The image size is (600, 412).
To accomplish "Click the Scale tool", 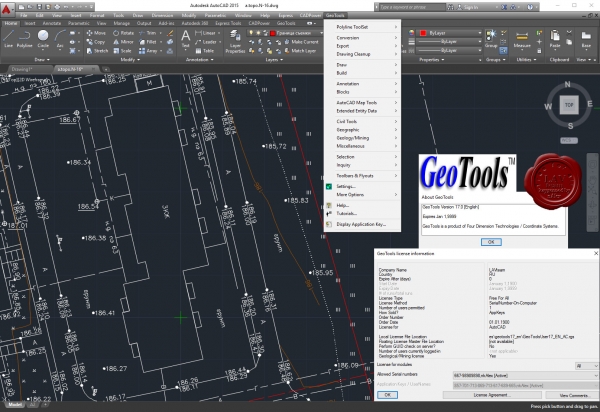I will pyautogui.click(x=122, y=50).
